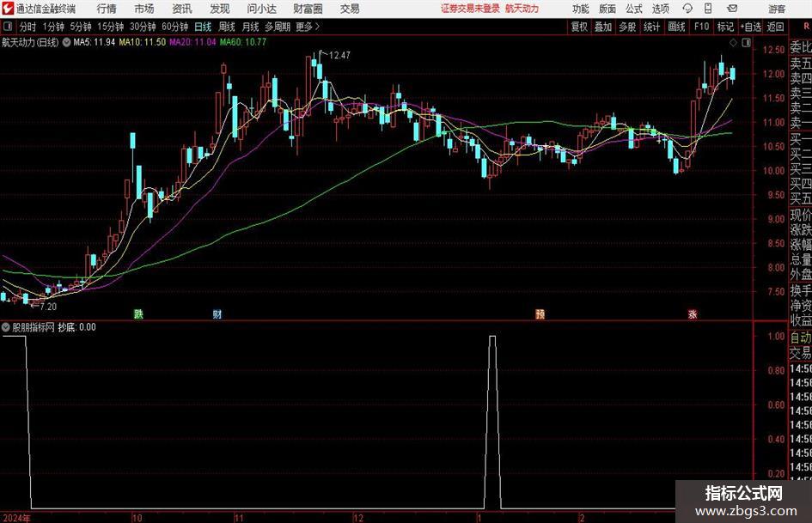Click the 画线 drawing tools button
Viewport: 812px width, 523px height.
point(676,27)
